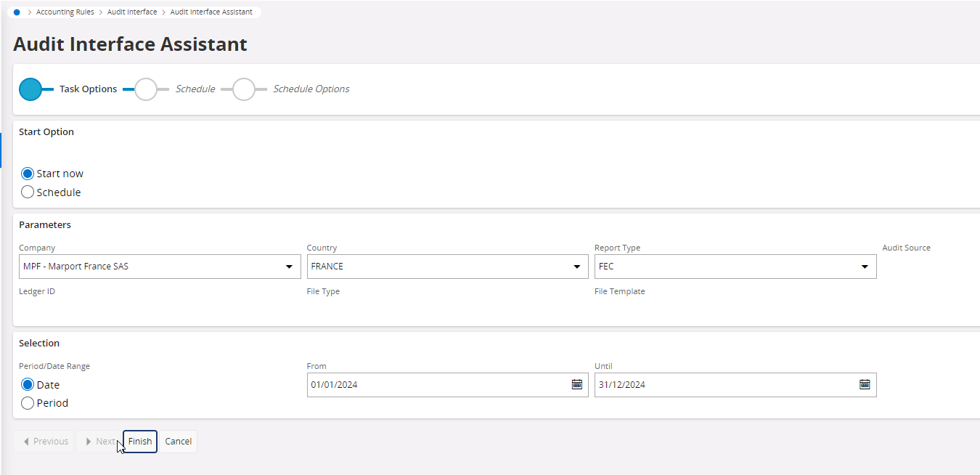Jump to Schedule Options step circle
This screenshot has width=980, height=475.
[x=244, y=89]
